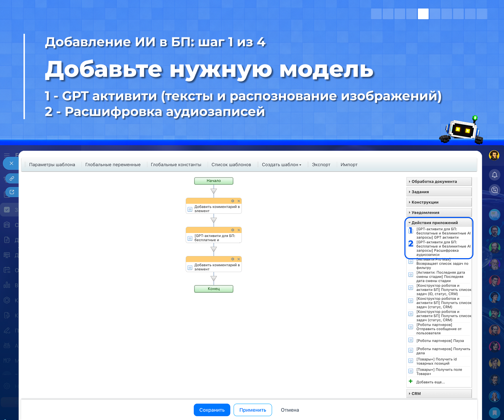Click external open icon on left
Image resolution: width=504 pixels, height=420 pixels.
12,192
